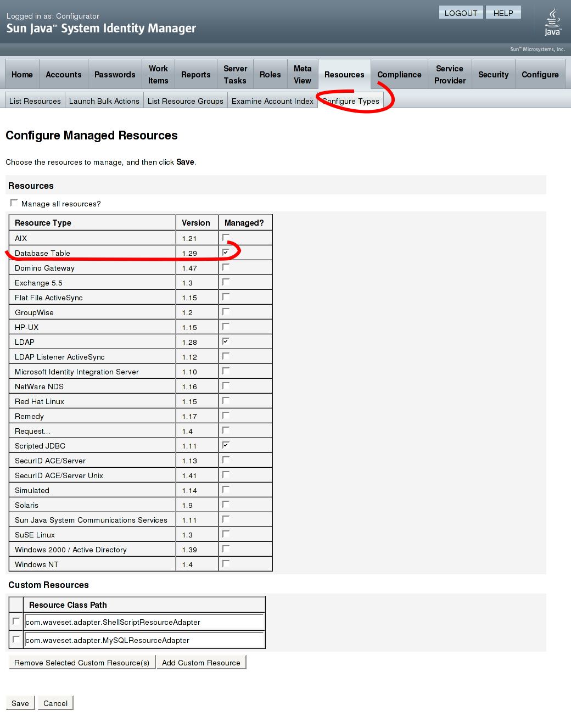Go to Examine Account Index subtab
571x728 pixels.
(272, 101)
